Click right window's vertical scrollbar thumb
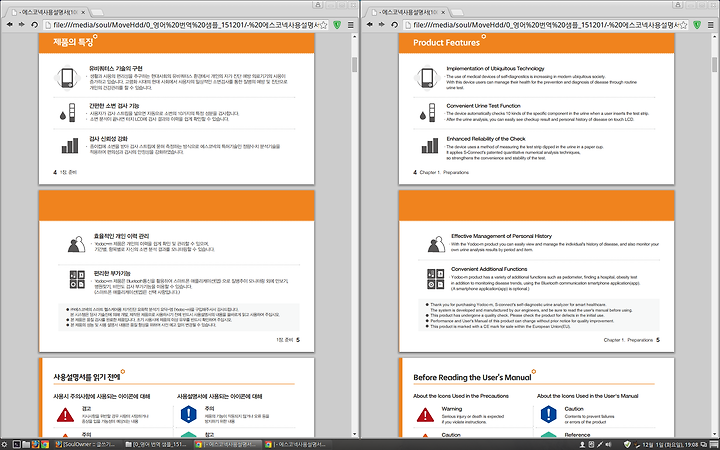The width and height of the screenshot is (720, 450). [x=714, y=64]
